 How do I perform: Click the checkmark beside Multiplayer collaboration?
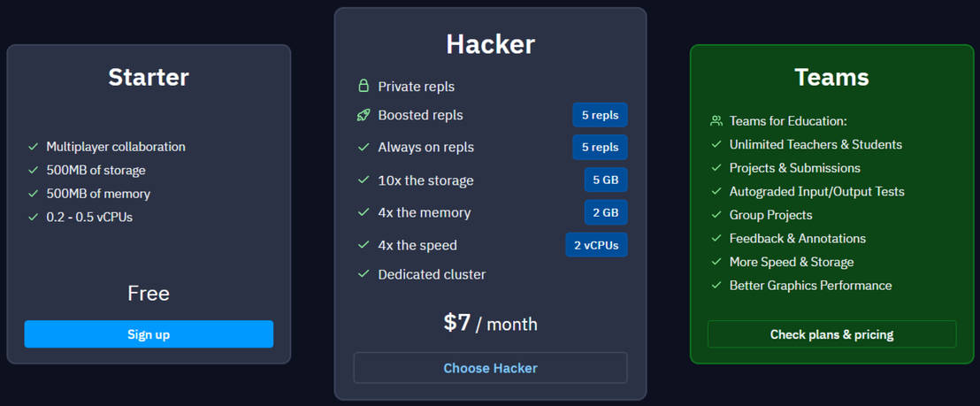tap(34, 147)
